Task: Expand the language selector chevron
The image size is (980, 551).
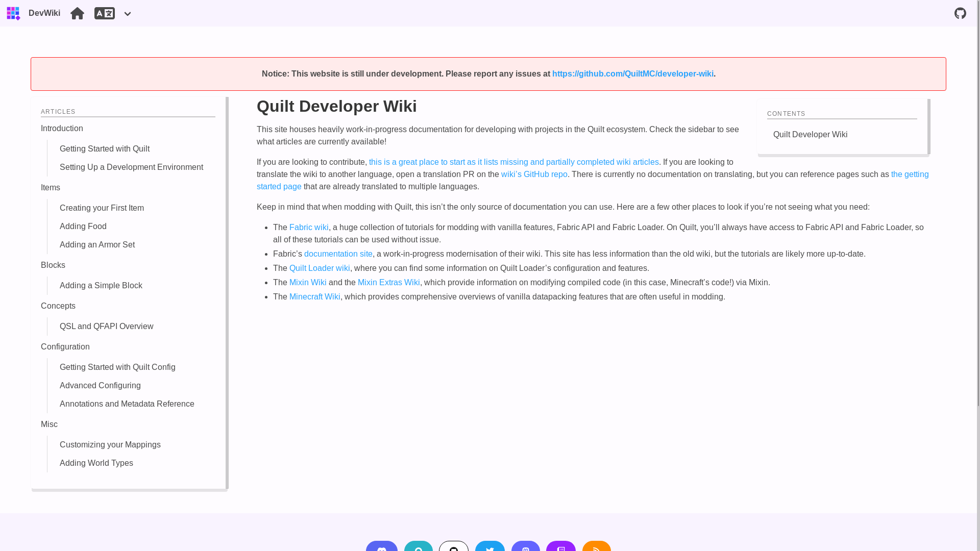Action: click(128, 14)
